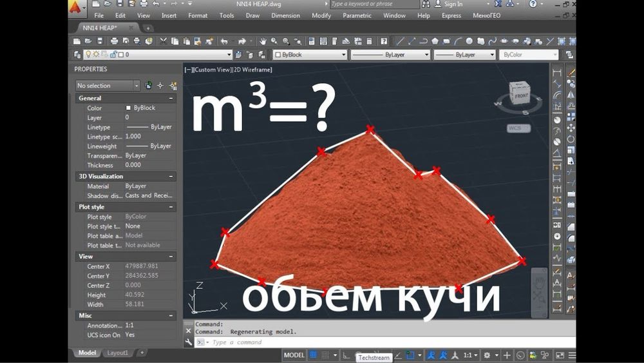The height and width of the screenshot is (363, 644).
Task: Toggle ortho mode in status bar
Action: (346, 355)
